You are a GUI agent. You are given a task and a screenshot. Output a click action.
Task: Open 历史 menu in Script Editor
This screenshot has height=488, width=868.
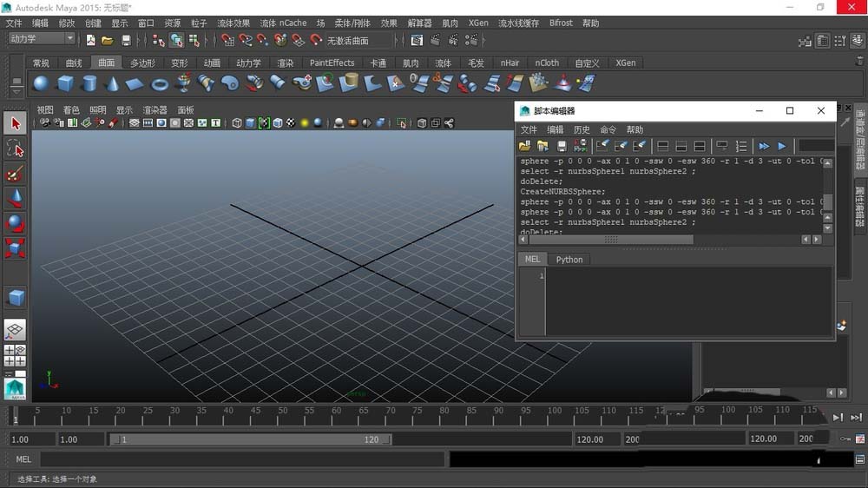582,129
